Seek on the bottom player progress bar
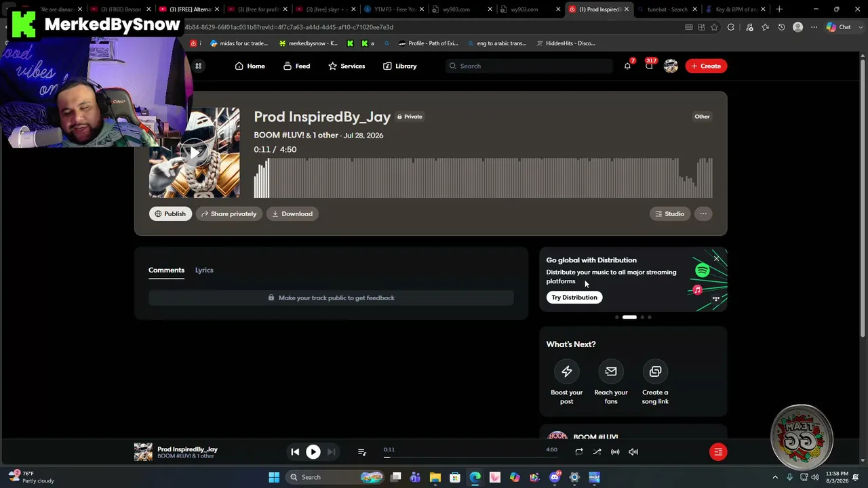This screenshot has width=868, height=488. [469, 457]
